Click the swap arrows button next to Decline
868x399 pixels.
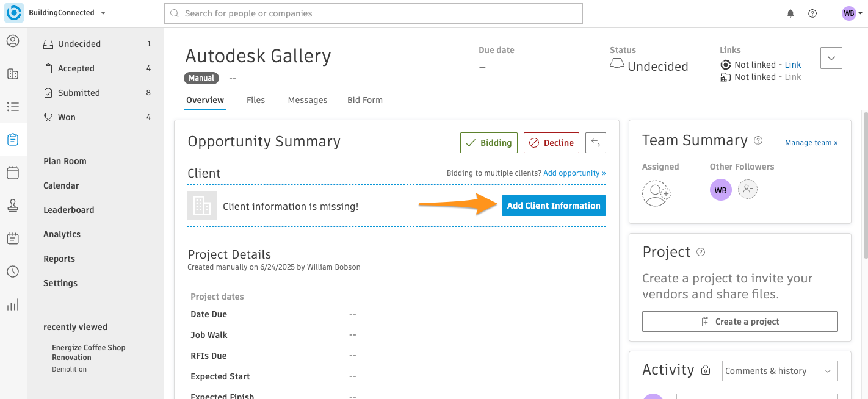point(596,143)
